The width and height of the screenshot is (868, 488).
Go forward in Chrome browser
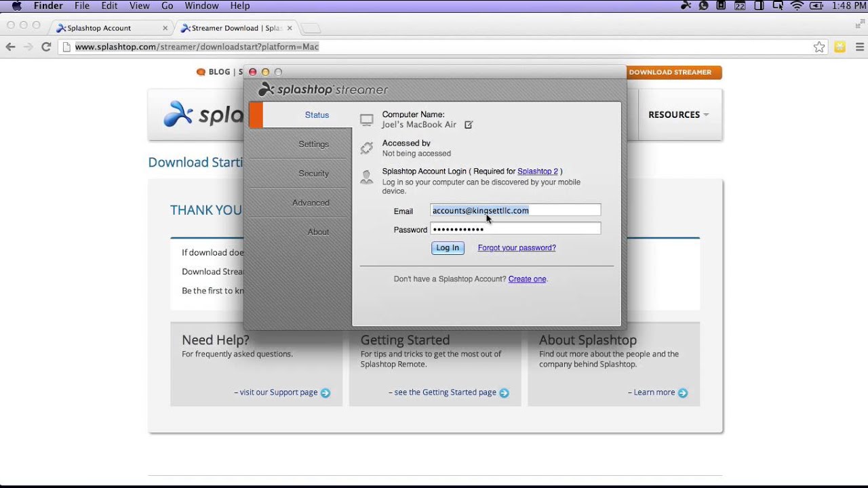(x=28, y=47)
